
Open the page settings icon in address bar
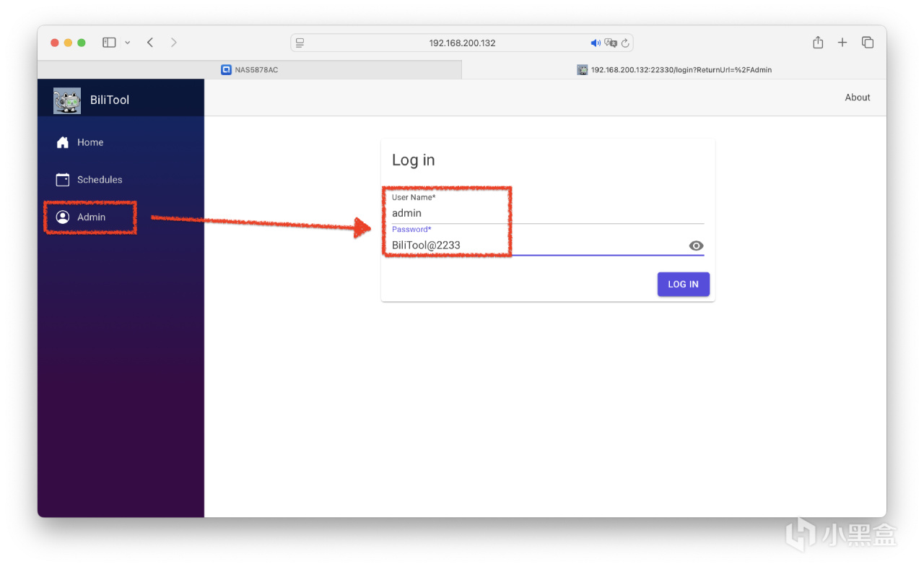tap(300, 43)
